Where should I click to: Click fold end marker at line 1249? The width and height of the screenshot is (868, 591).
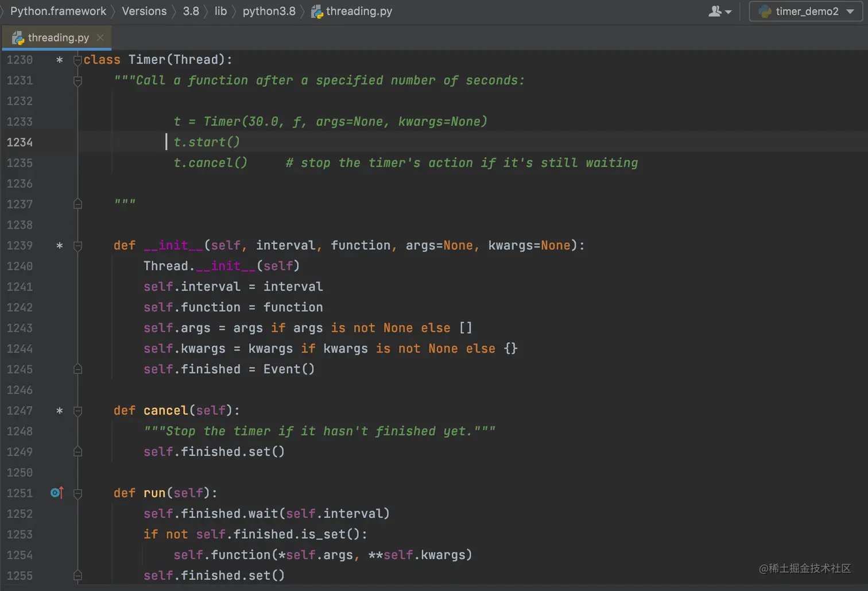77,452
